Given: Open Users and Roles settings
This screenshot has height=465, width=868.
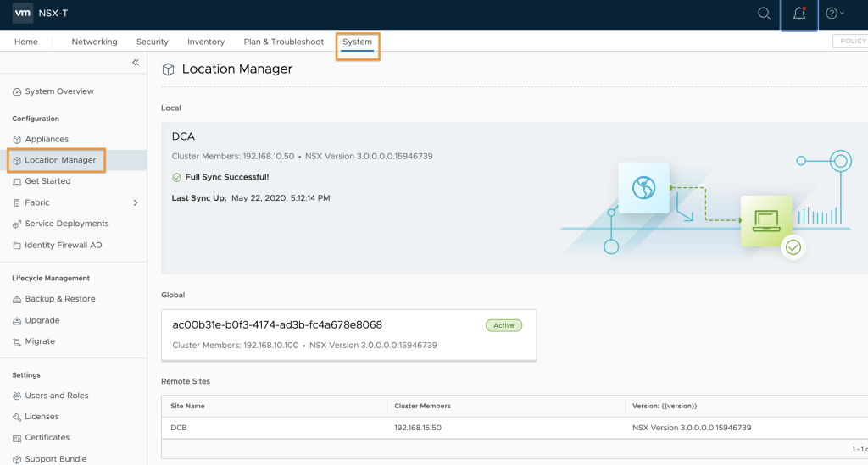Looking at the screenshot, I should [x=57, y=396].
